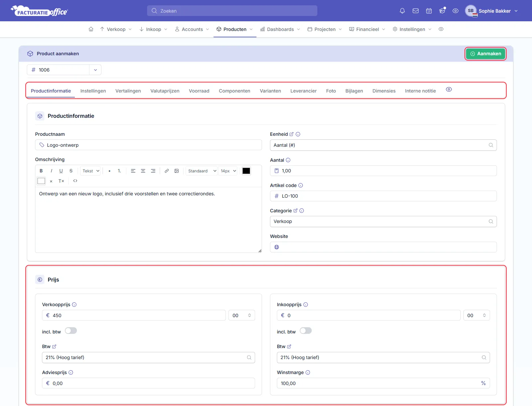Open the notifications bell icon
Screen dimensions: 532x406
(402, 11)
